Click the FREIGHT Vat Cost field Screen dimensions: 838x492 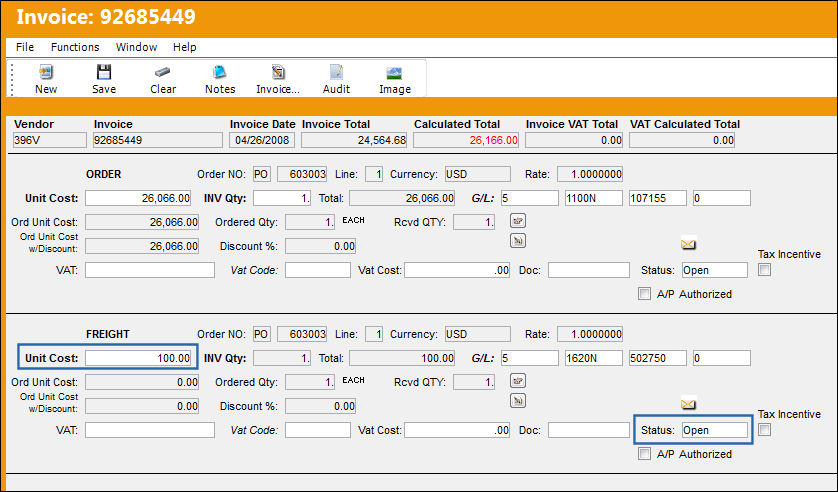457,430
